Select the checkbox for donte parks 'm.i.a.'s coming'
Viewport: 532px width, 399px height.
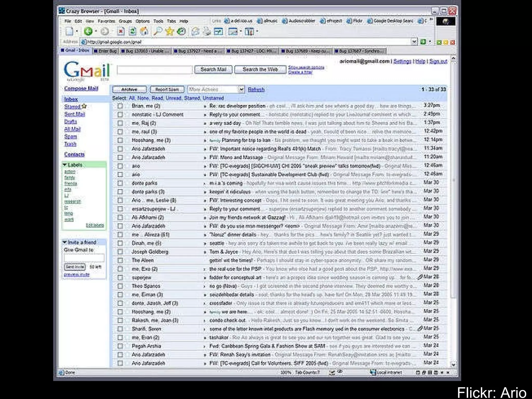click(120, 183)
